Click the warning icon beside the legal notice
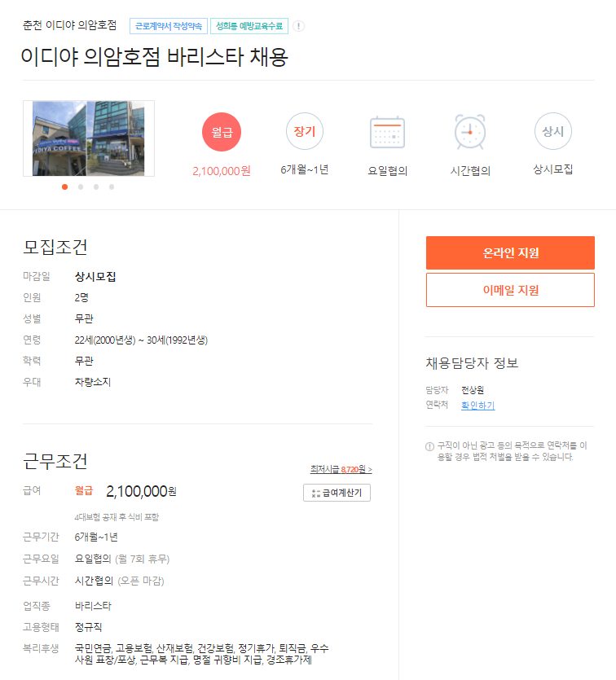 click(429, 446)
